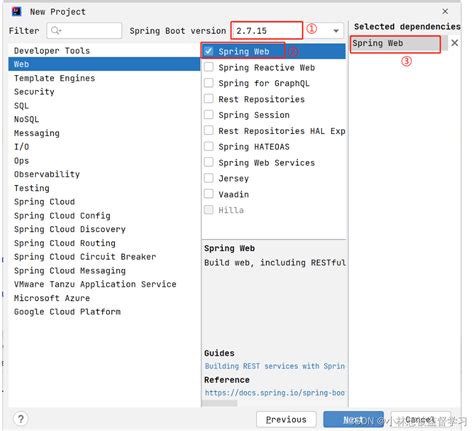
Task: Enable the Vaadin dependency checkbox
Action: click(209, 194)
